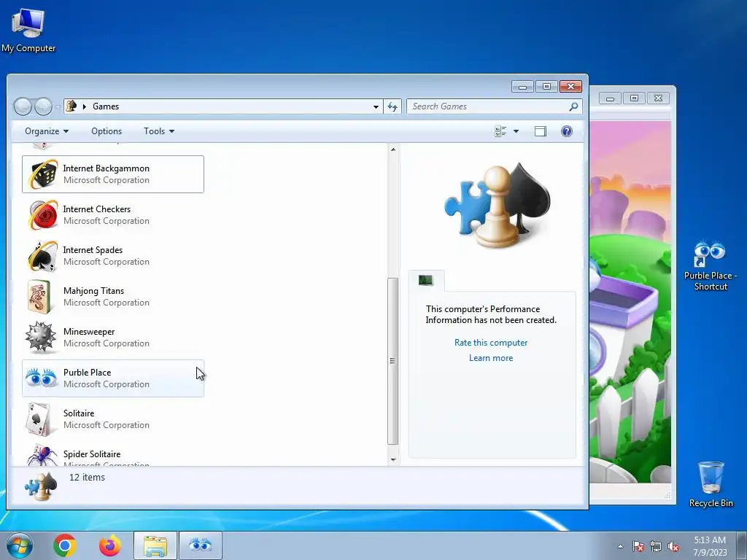Screen dimensions: 747x560
Task: Click the games list scrollbar thumb
Action: [x=393, y=361]
